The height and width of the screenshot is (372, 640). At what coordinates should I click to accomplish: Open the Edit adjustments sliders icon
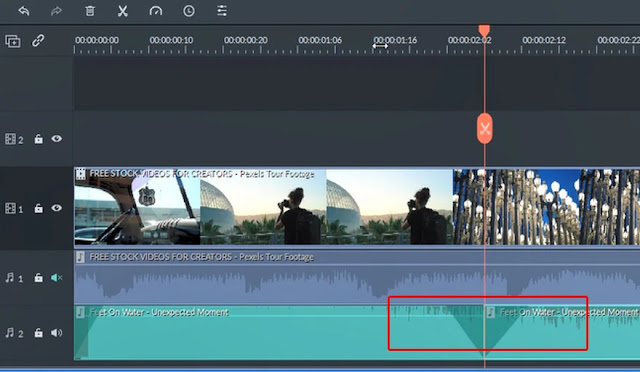point(222,11)
